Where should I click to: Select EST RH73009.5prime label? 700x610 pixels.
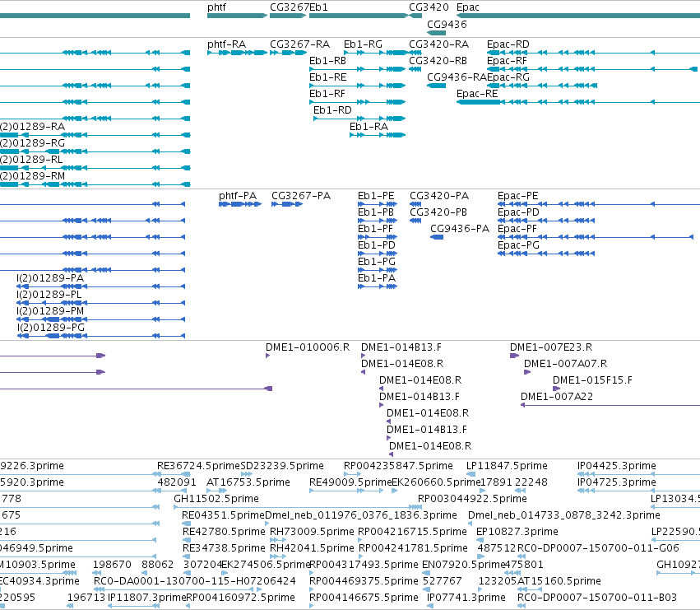pyautogui.click(x=312, y=532)
